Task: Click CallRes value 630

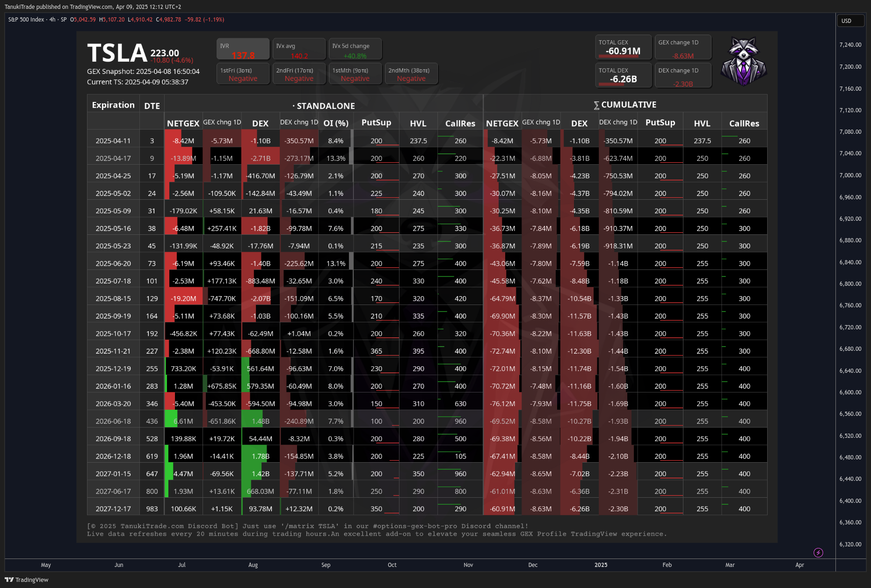Action: click(x=461, y=404)
